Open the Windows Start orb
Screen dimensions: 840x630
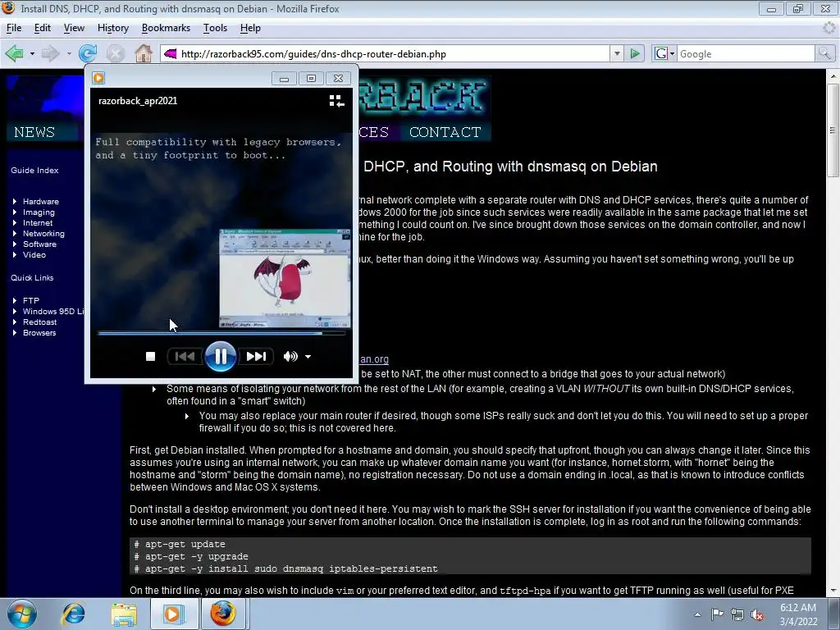click(21, 614)
